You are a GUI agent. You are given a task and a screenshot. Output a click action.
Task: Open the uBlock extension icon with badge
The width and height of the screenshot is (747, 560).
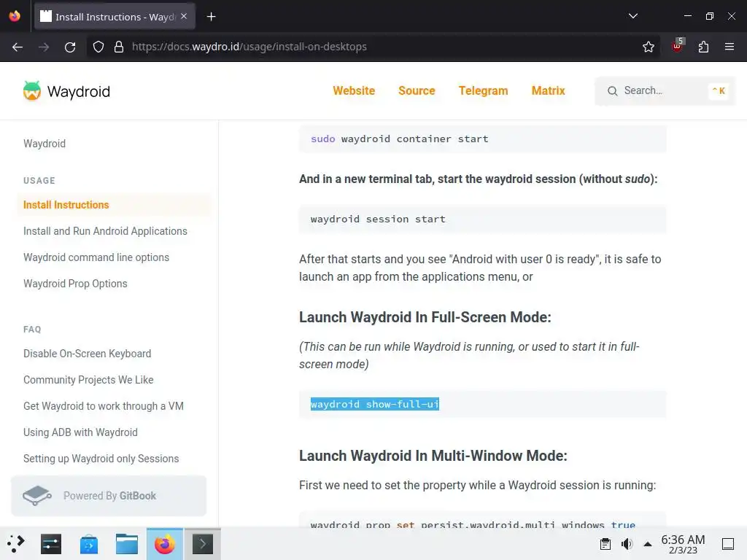(x=678, y=46)
